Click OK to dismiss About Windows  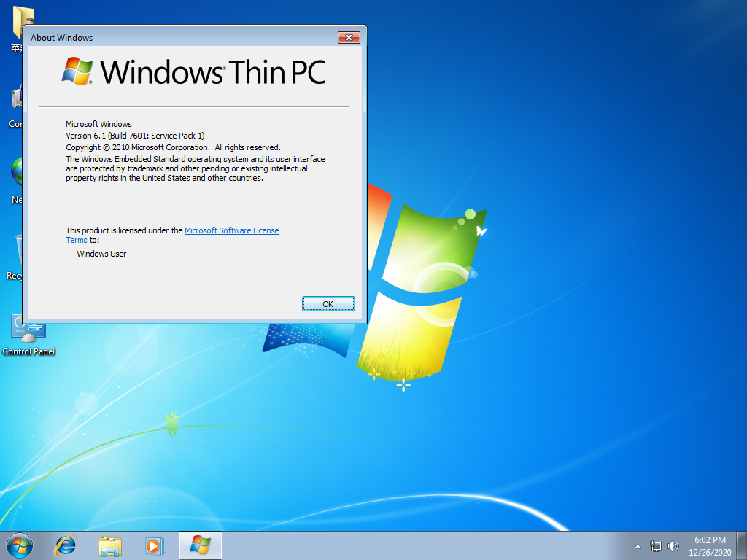pos(328,303)
